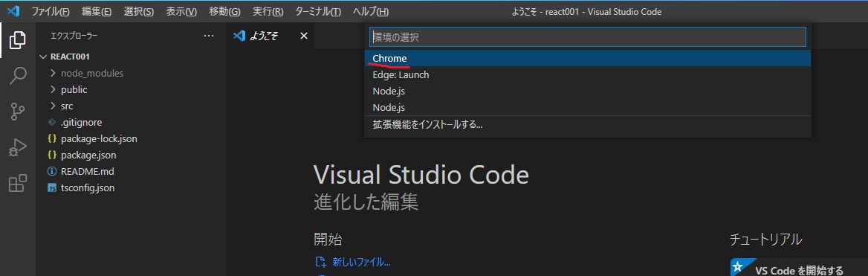This screenshot has height=276, width=868.
Task: Choose 拡張機能をインストールする... option
Action: 588,125
